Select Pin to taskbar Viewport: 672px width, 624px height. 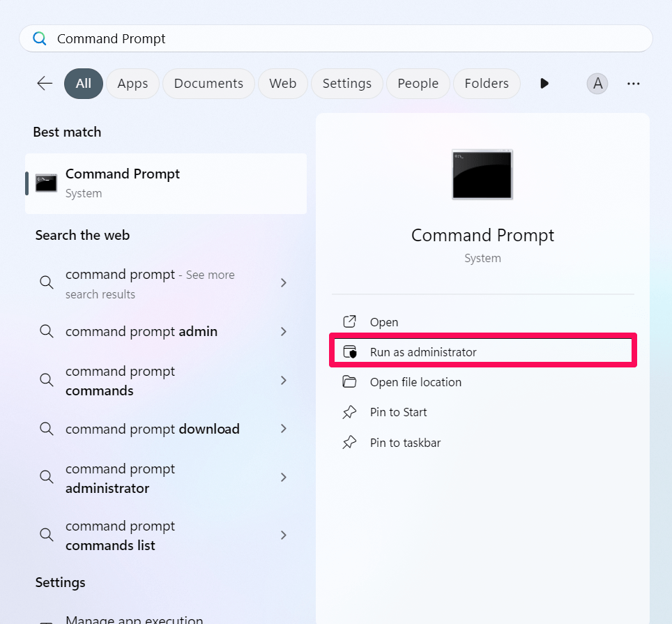coord(483,442)
